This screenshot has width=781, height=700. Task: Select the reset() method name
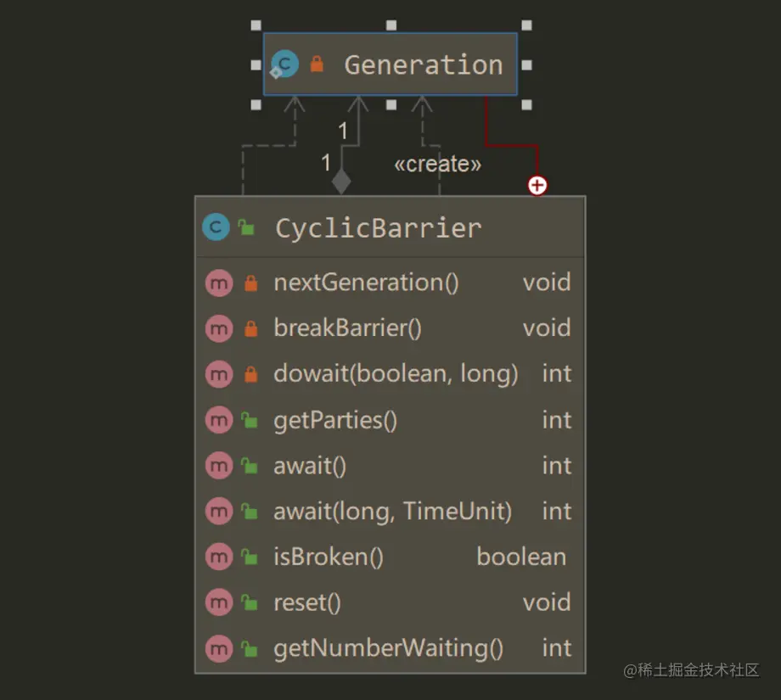307,603
